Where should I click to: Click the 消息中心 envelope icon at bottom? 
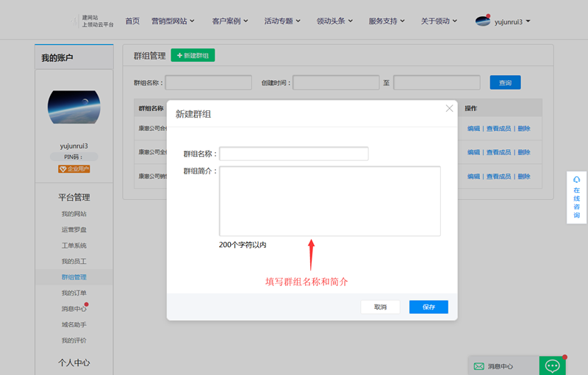(479, 366)
